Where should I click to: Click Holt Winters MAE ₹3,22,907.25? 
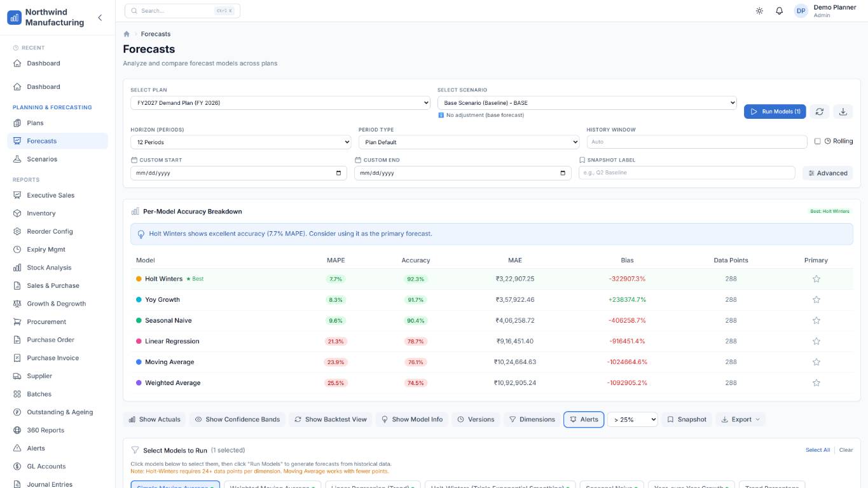pos(515,279)
